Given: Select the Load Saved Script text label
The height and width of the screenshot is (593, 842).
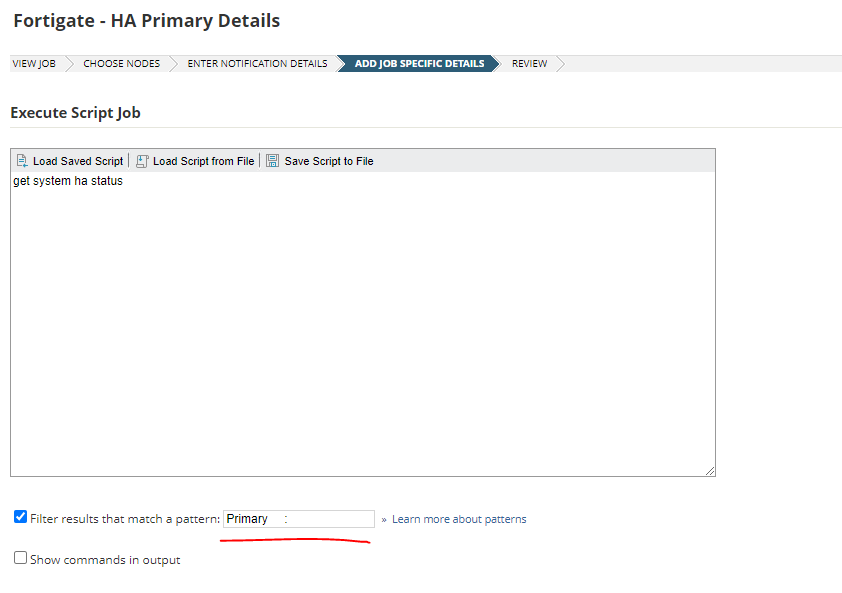Looking at the screenshot, I should tap(78, 161).
